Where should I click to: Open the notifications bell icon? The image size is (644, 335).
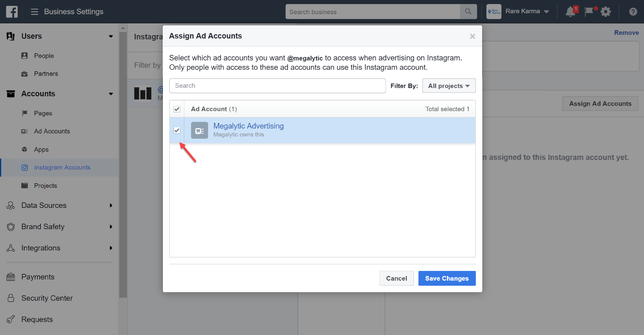coord(570,12)
